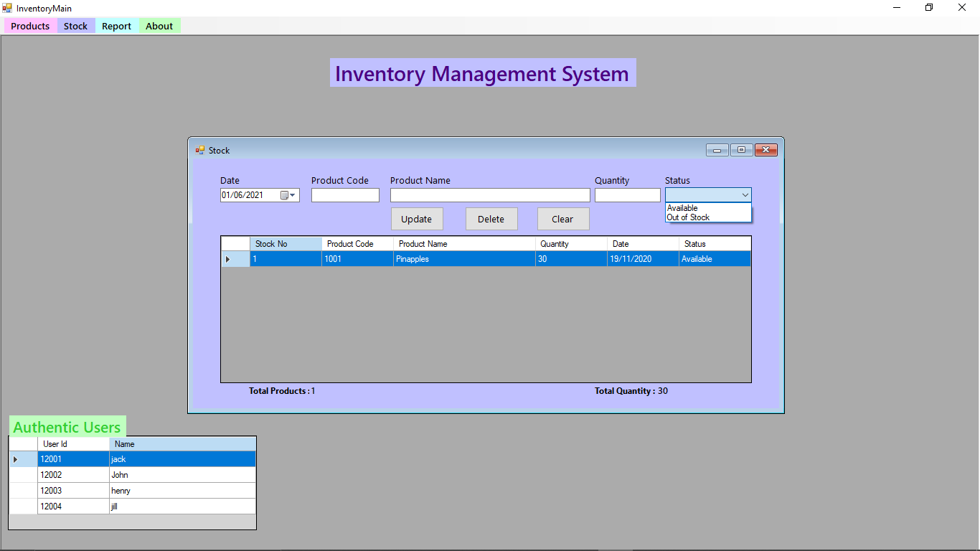Click the 'Total Quantity : 30' label
The width and height of the screenshot is (980, 551).
click(631, 391)
